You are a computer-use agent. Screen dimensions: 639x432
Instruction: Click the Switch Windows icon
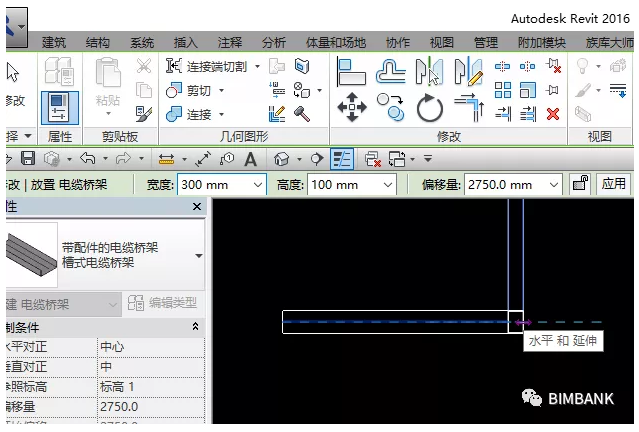[x=397, y=159]
